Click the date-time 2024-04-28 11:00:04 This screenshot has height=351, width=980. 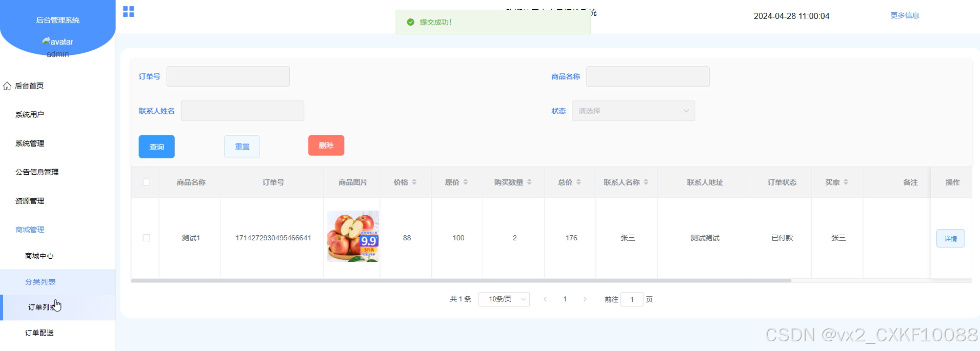pos(791,16)
